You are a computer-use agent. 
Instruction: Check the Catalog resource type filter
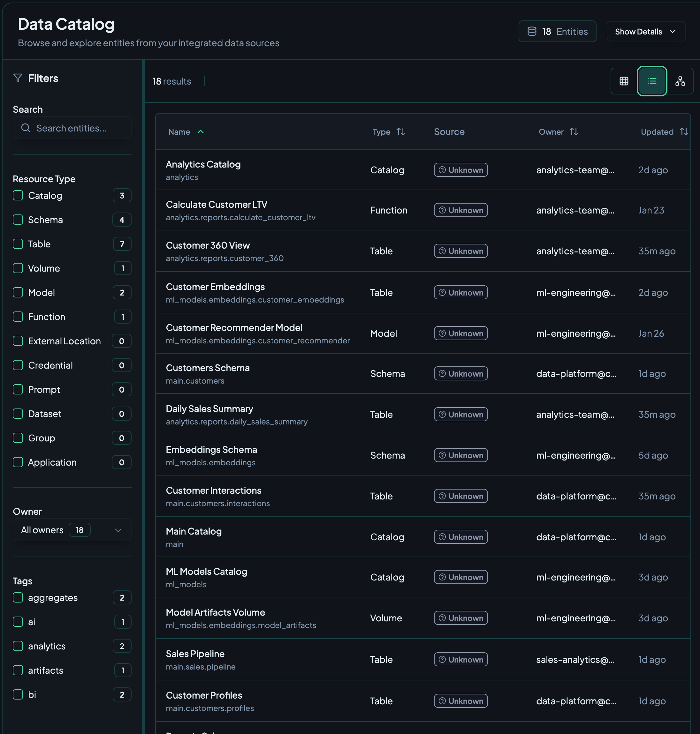[18, 195]
